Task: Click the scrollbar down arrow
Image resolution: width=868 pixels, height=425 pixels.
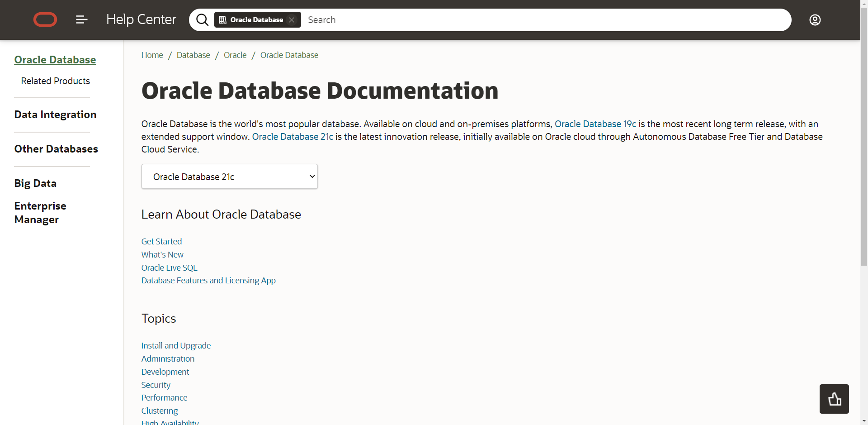Action: pos(864,421)
